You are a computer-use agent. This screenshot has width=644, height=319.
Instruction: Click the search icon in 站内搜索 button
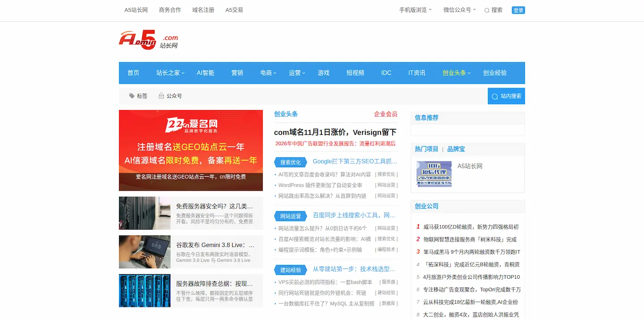click(495, 96)
